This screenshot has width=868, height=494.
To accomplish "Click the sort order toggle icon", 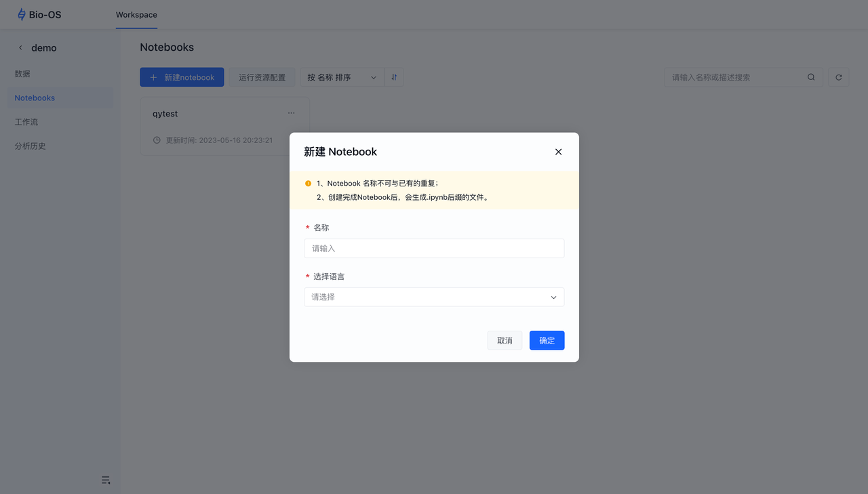I will coord(394,77).
